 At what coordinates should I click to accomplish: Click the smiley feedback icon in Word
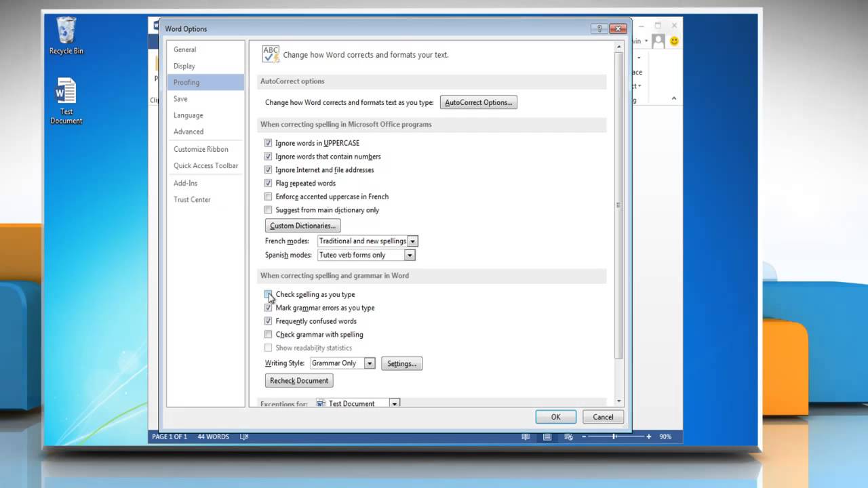[x=674, y=41]
